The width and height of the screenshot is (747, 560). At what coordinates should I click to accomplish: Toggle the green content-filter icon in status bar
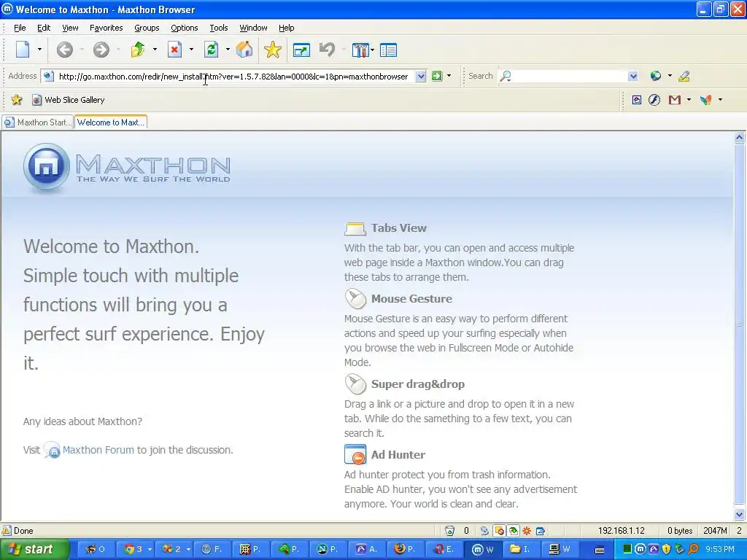pos(513,531)
